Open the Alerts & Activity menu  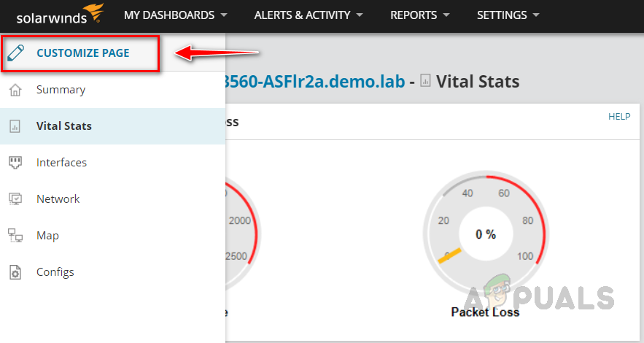click(309, 15)
